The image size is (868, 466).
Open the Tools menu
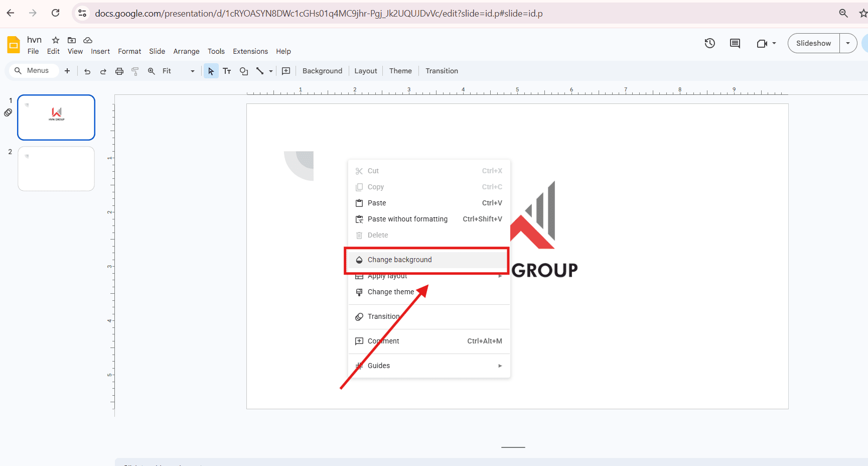[x=216, y=51]
